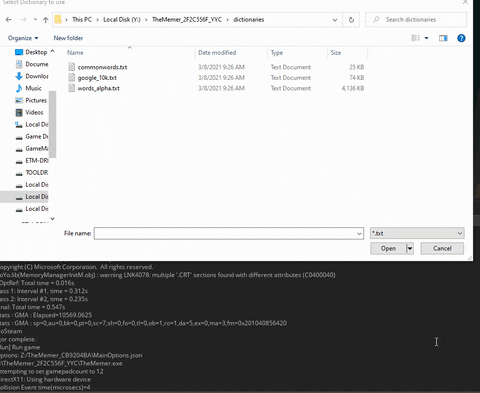Open Downloads in navigation pane
This screenshot has height=393, width=480.
(x=37, y=76)
